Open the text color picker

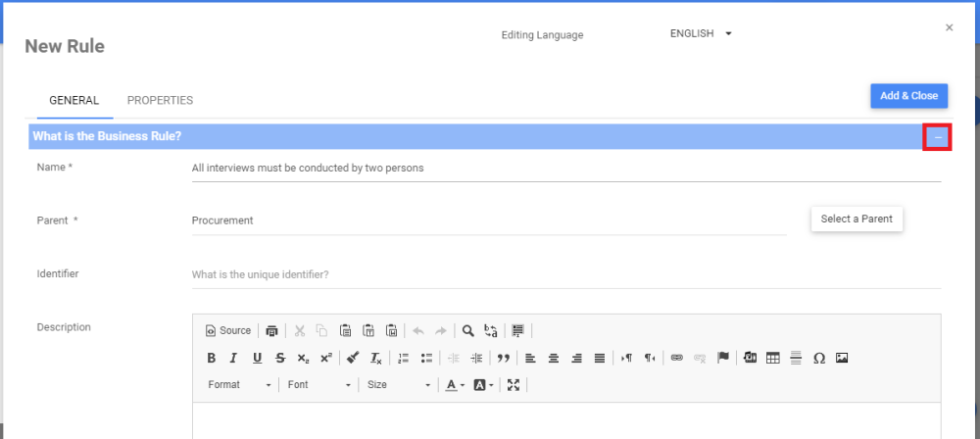[x=455, y=384]
